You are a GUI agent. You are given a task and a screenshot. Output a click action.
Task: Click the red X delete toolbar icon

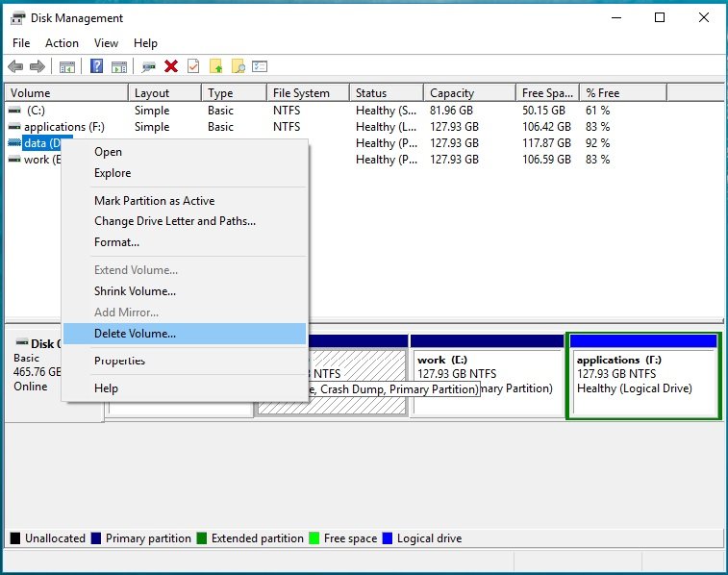click(x=171, y=66)
